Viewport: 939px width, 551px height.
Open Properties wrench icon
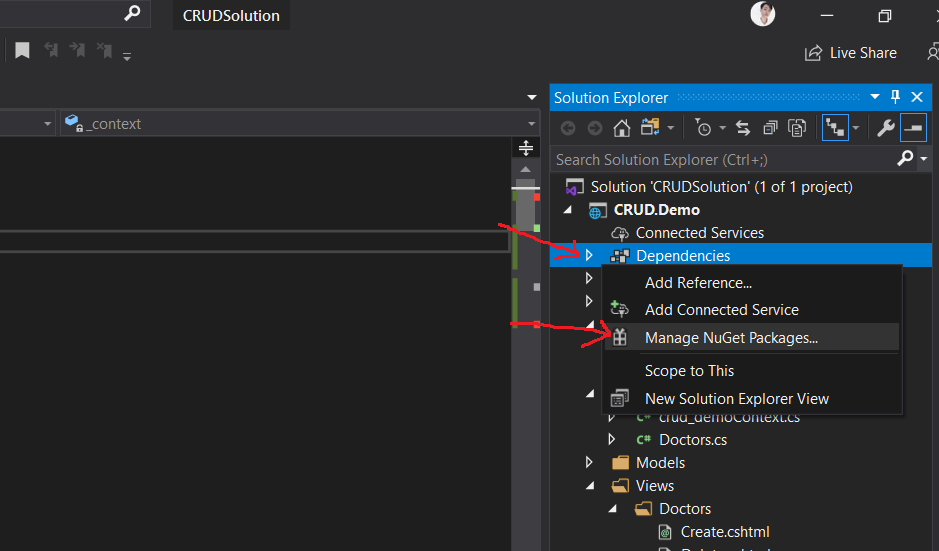885,128
